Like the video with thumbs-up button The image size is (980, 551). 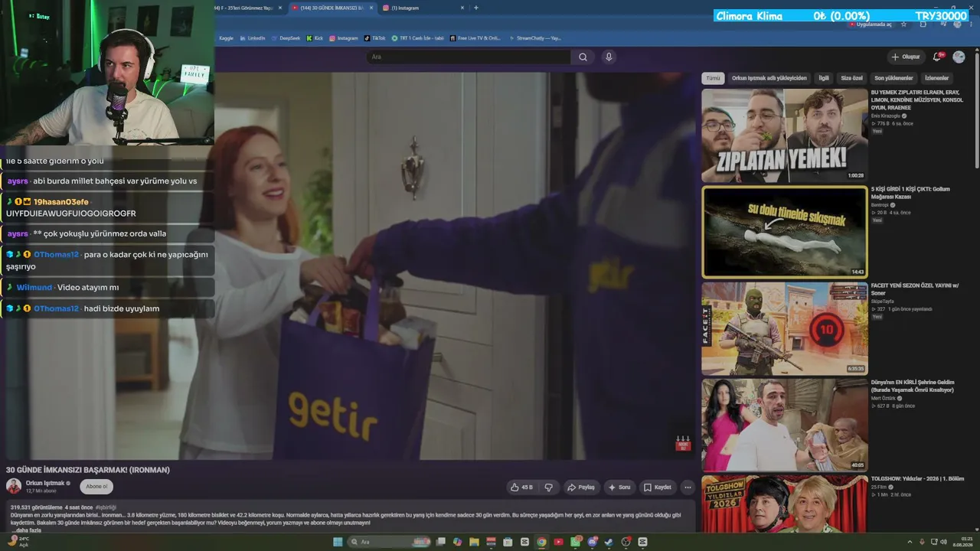tap(521, 487)
